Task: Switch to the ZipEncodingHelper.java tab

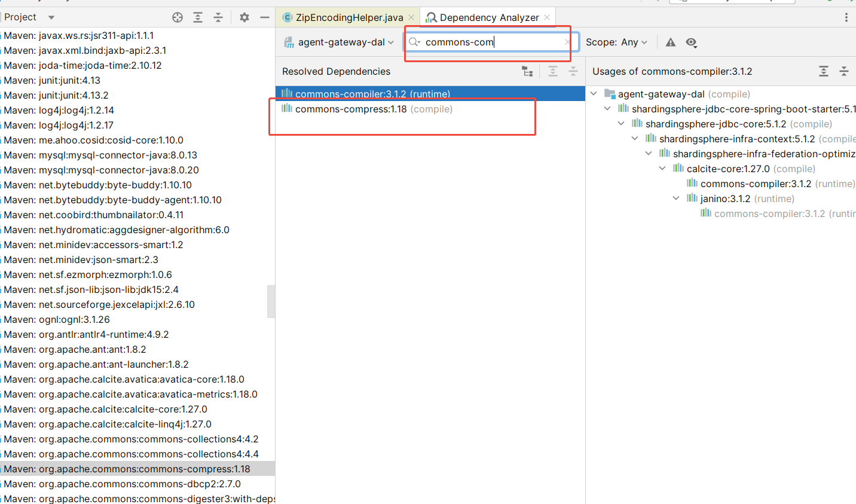Action: (349, 17)
